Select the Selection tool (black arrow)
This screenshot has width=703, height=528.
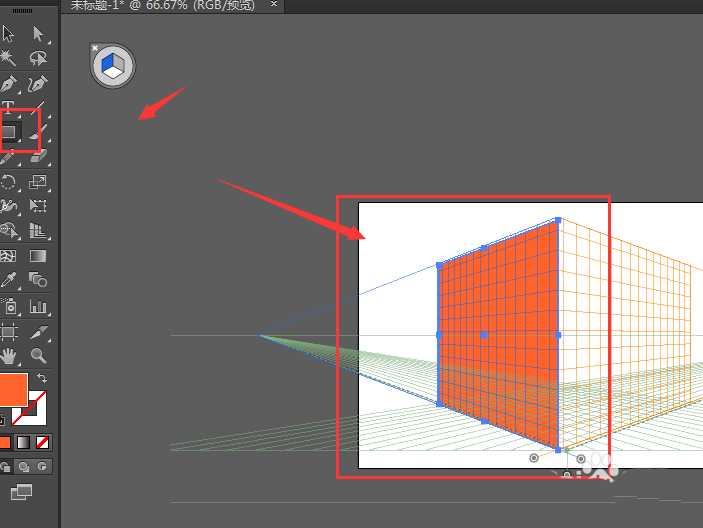click(8, 34)
